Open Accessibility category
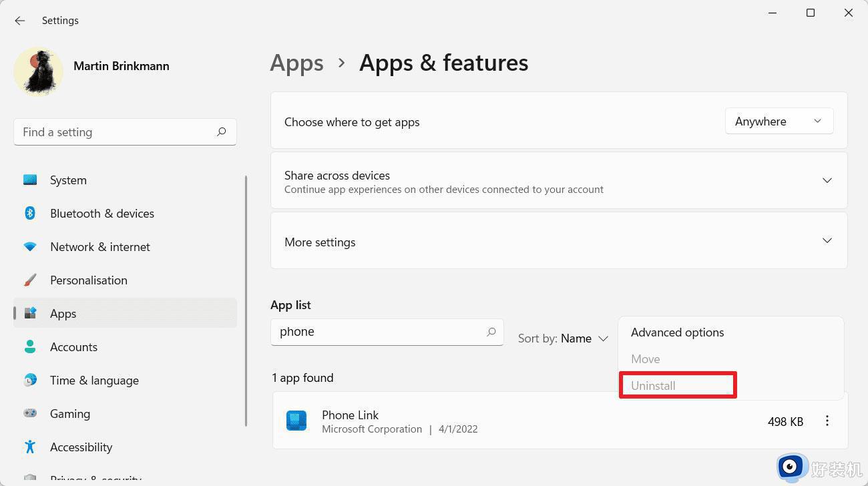 [125, 447]
